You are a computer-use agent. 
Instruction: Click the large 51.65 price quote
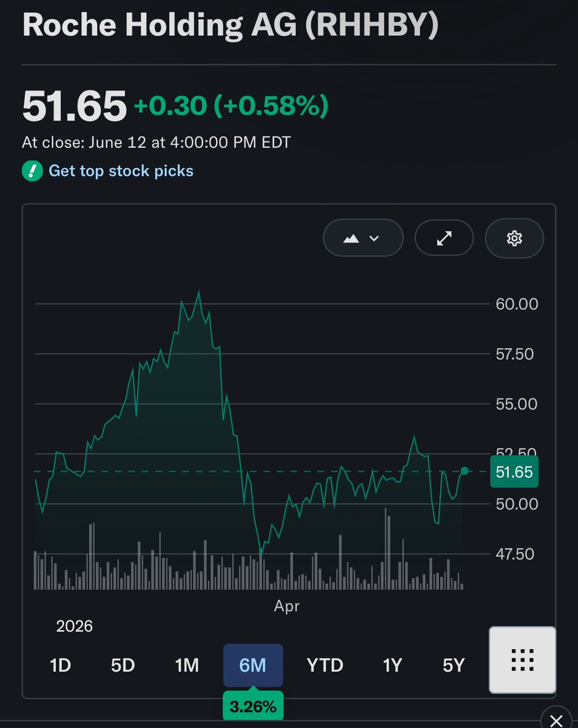74,106
